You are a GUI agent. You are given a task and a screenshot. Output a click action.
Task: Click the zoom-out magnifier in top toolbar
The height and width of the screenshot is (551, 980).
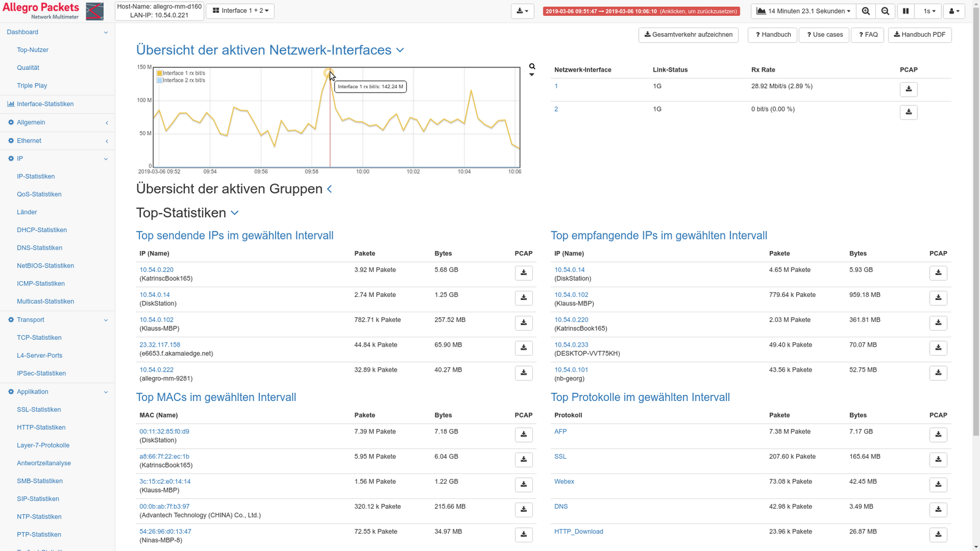pos(885,11)
